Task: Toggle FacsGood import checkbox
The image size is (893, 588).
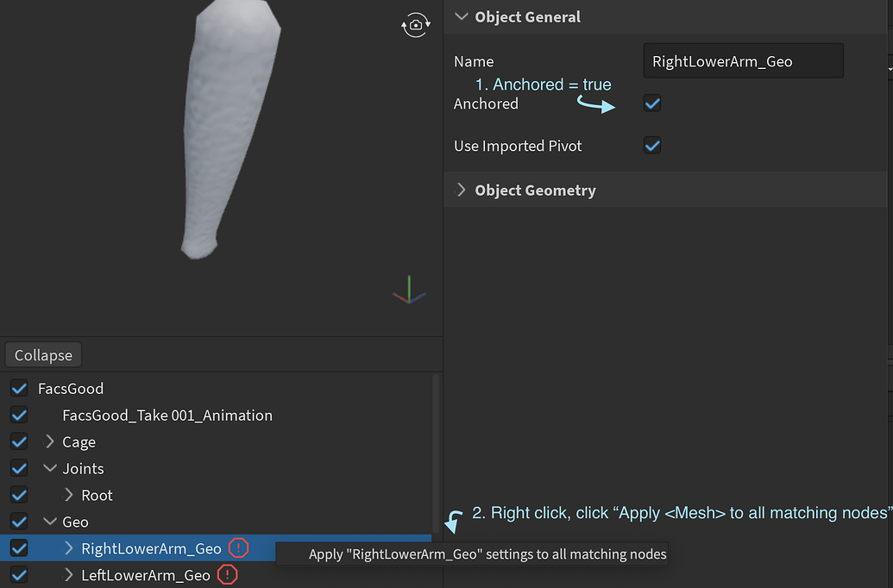Action: point(19,388)
